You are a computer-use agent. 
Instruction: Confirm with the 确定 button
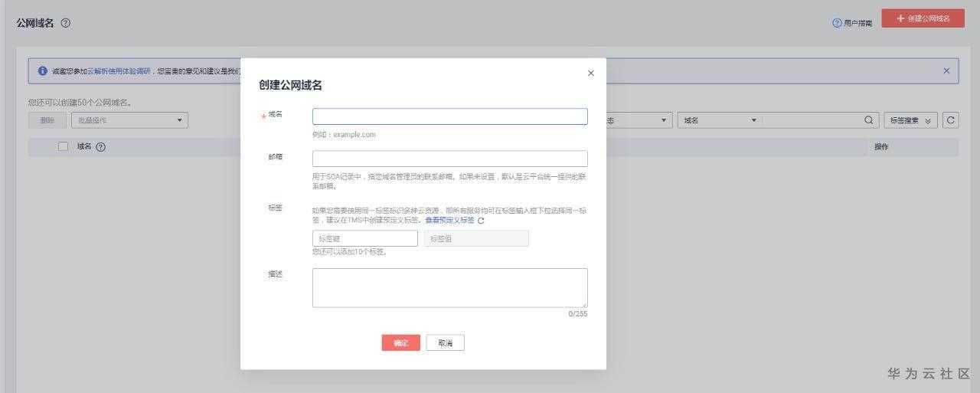(401, 343)
